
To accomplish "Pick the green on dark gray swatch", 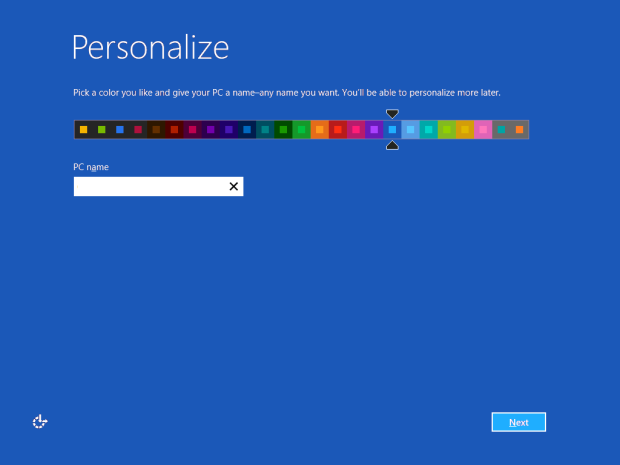I will 102,130.
